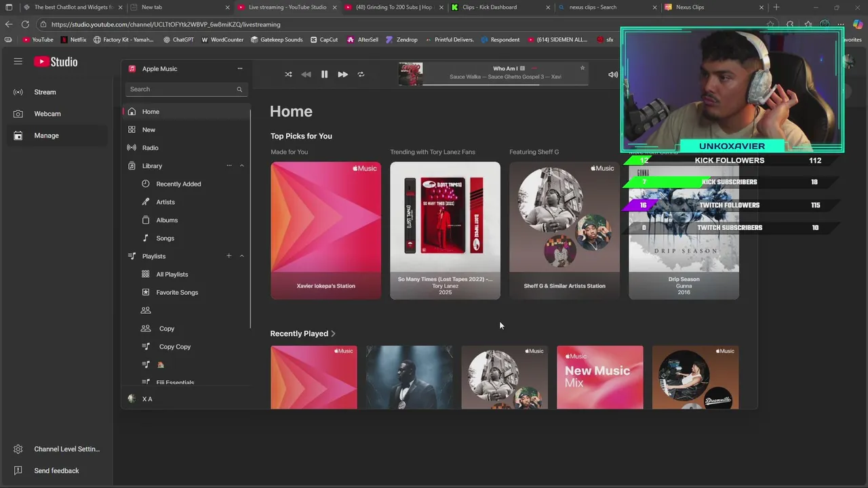
Task: Open the YouTube Studio hamburger menu
Action: [x=18, y=62]
